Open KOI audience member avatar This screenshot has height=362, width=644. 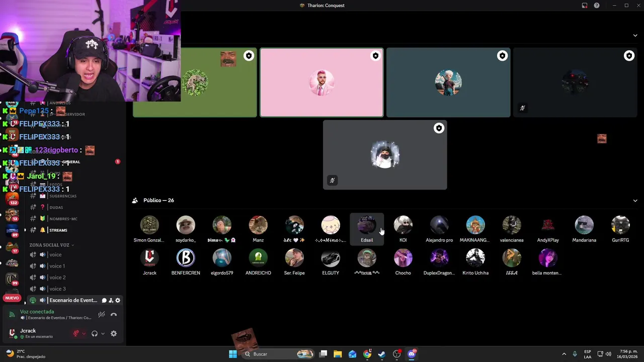pyautogui.click(x=403, y=225)
